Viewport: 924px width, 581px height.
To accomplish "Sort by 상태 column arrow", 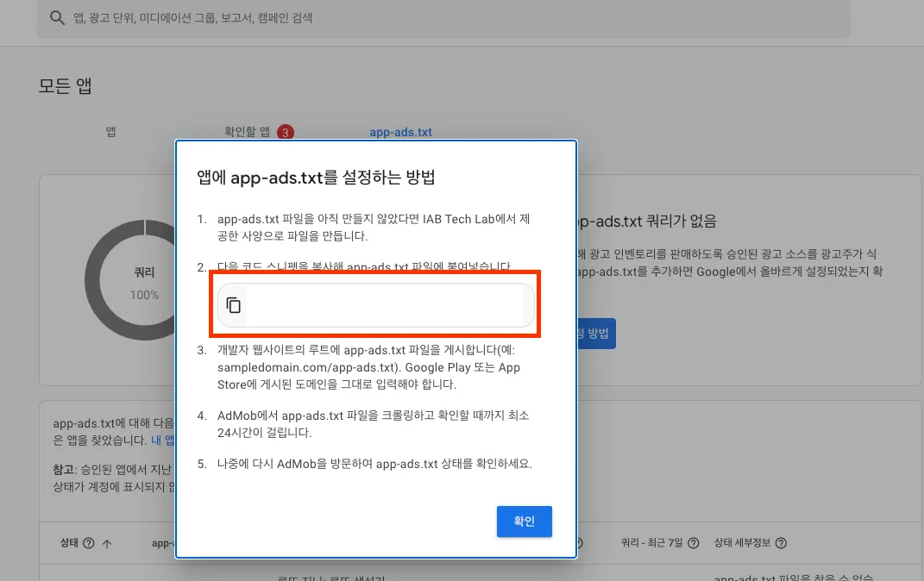I will point(107,543).
